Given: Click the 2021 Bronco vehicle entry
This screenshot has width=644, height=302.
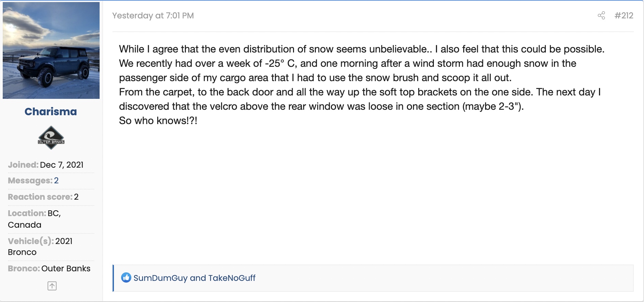Looking at the screenshot, I should [x=41, y=246].
